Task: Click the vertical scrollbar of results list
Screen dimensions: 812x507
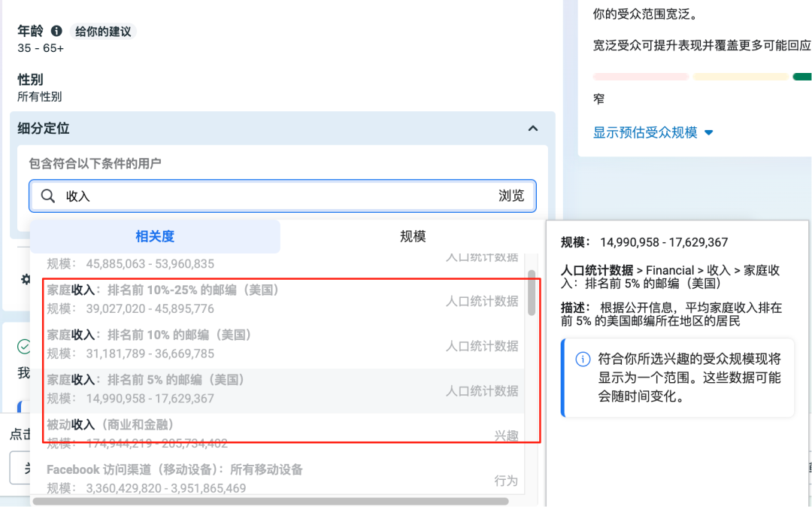Action: pyautogui.click(x=532, y=293)
